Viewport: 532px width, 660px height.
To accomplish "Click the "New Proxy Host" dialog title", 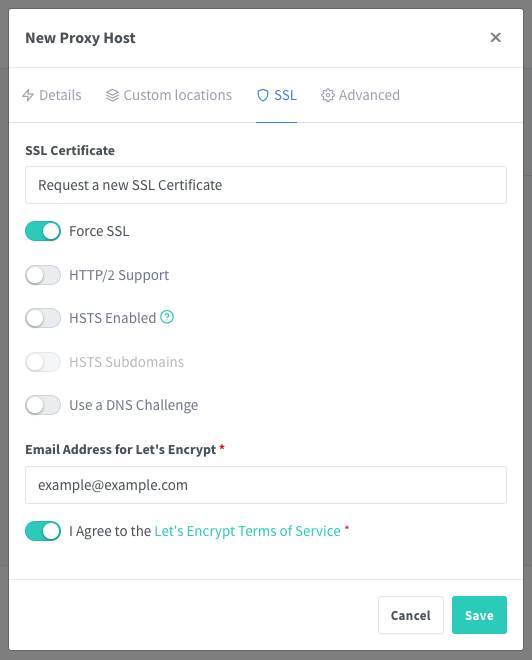I will (80, 38).
